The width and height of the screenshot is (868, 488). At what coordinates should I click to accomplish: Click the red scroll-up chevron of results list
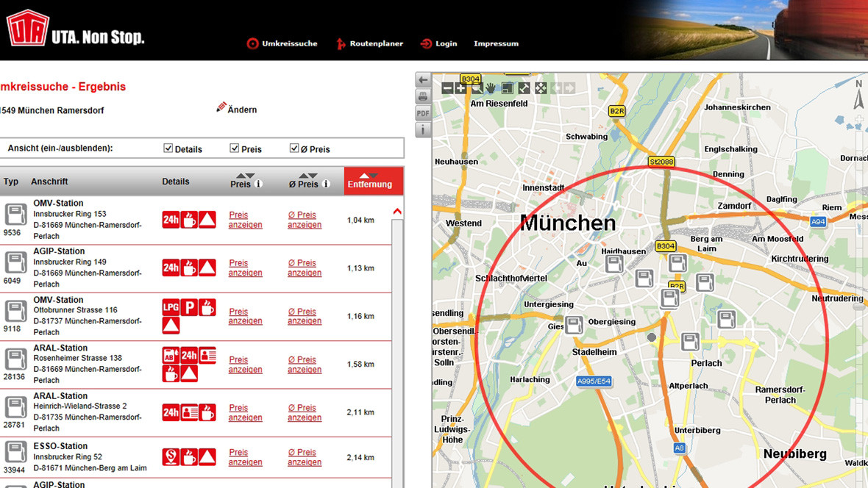coord(397,212)
